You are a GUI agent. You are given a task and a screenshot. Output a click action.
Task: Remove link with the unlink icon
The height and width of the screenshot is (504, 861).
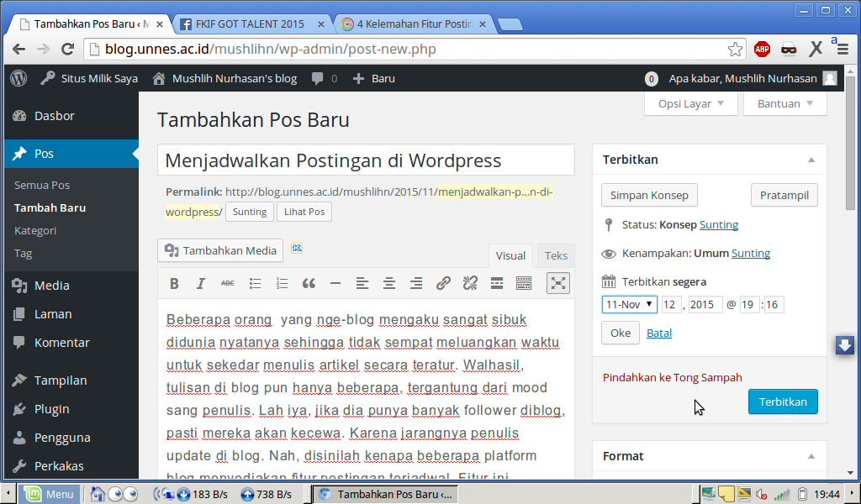(470, 284)
